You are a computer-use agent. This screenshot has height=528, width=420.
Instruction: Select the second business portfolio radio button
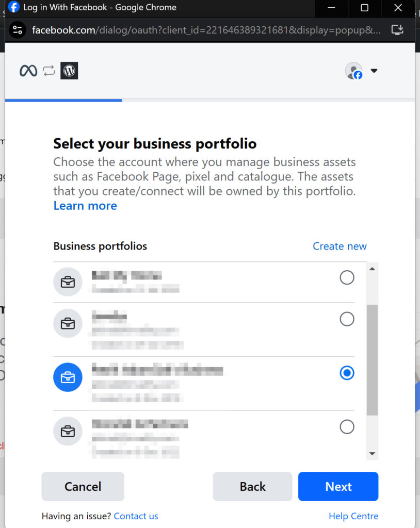coord(347,319)
